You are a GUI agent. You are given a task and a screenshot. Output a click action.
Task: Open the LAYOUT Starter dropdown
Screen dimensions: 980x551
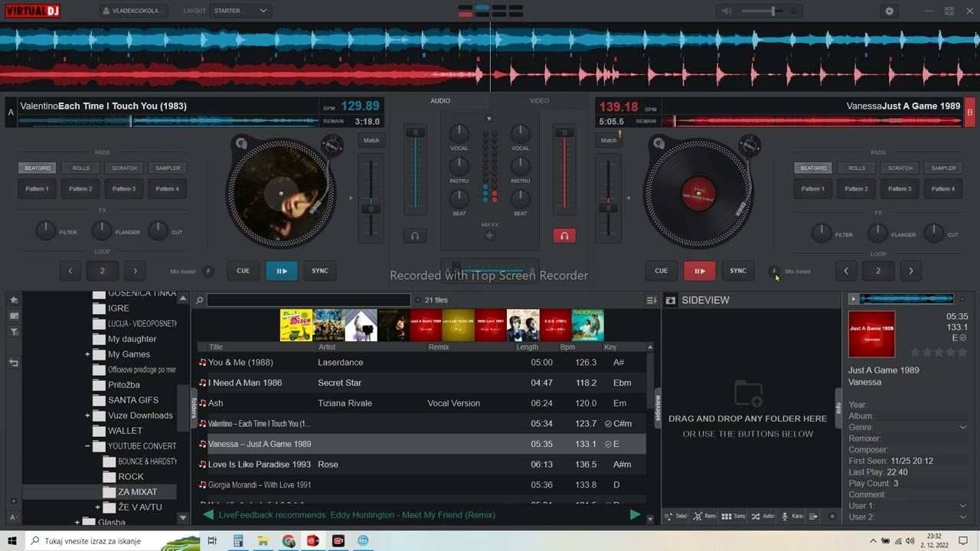tap(241, 11)
